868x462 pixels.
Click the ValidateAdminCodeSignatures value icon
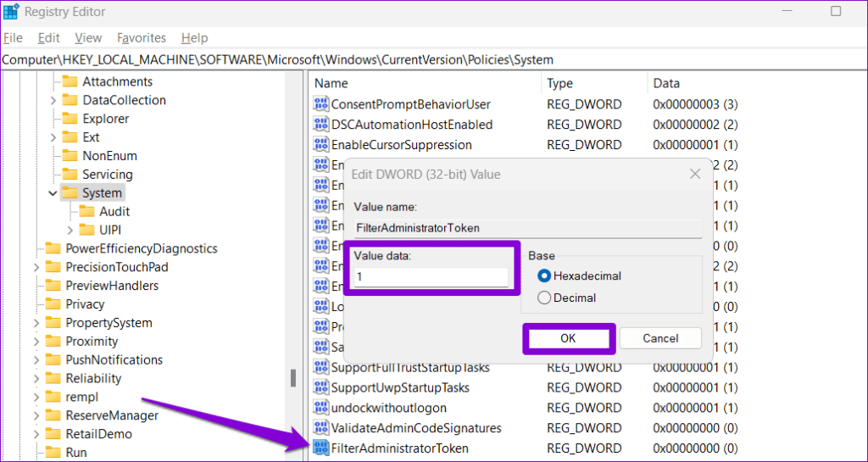[x=320, y=428]
